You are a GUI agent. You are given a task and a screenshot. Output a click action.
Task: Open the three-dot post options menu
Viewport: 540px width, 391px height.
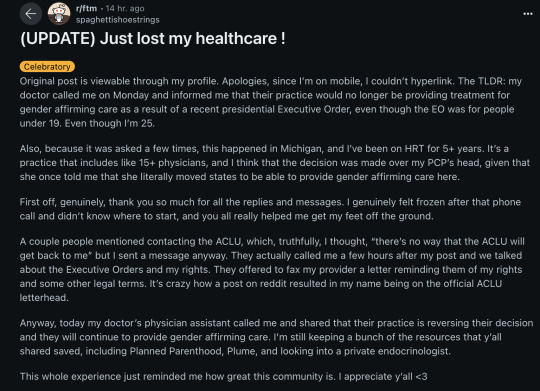tap(528, 14)
